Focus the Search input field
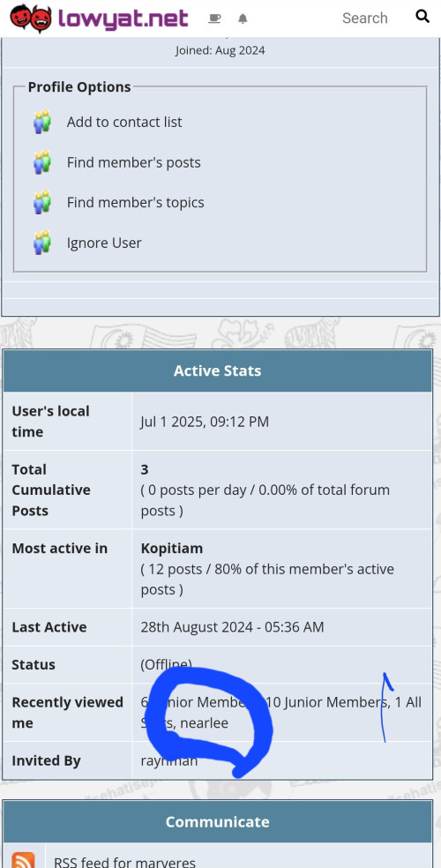The width and height of the screenshot is (441, 868). (x=364, y=19)
